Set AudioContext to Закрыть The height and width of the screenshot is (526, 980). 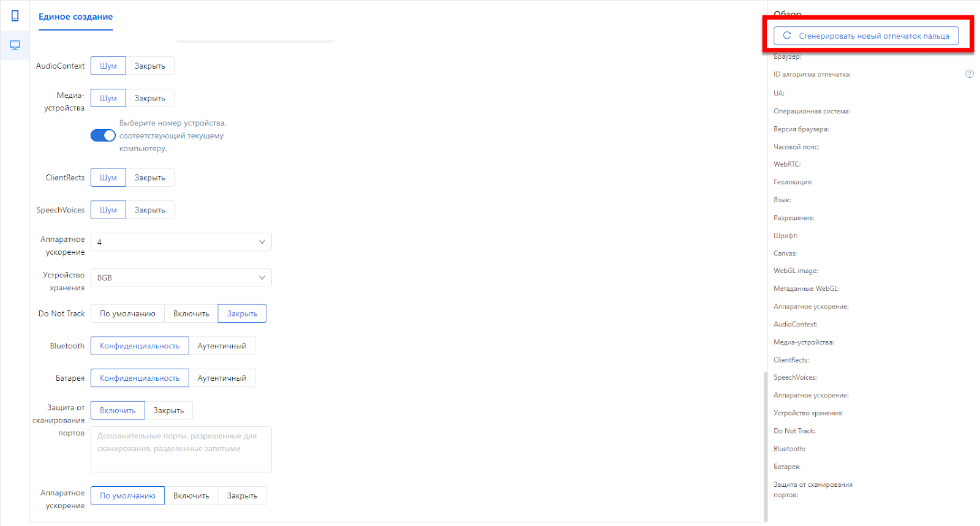coord(150,66)
